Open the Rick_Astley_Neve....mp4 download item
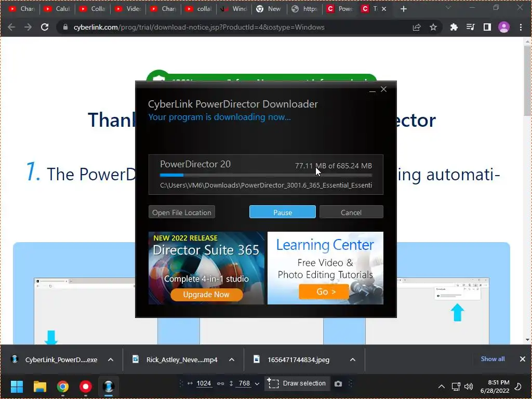The image size is (532, 399). (175, 360)
